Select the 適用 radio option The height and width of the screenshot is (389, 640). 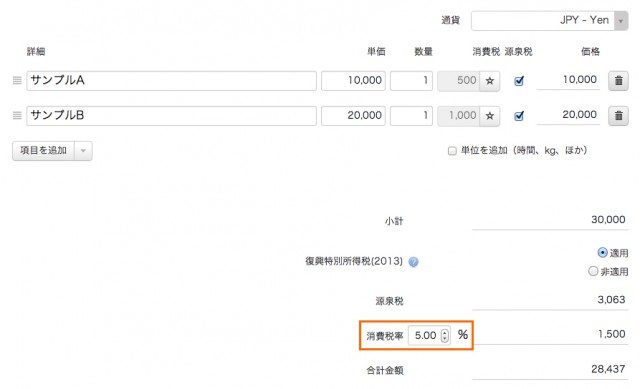[x=602, y=253]
